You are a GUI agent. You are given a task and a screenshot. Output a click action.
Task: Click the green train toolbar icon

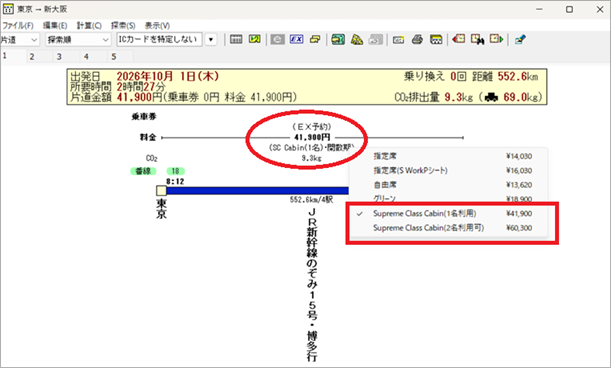(x=338, y=39)
